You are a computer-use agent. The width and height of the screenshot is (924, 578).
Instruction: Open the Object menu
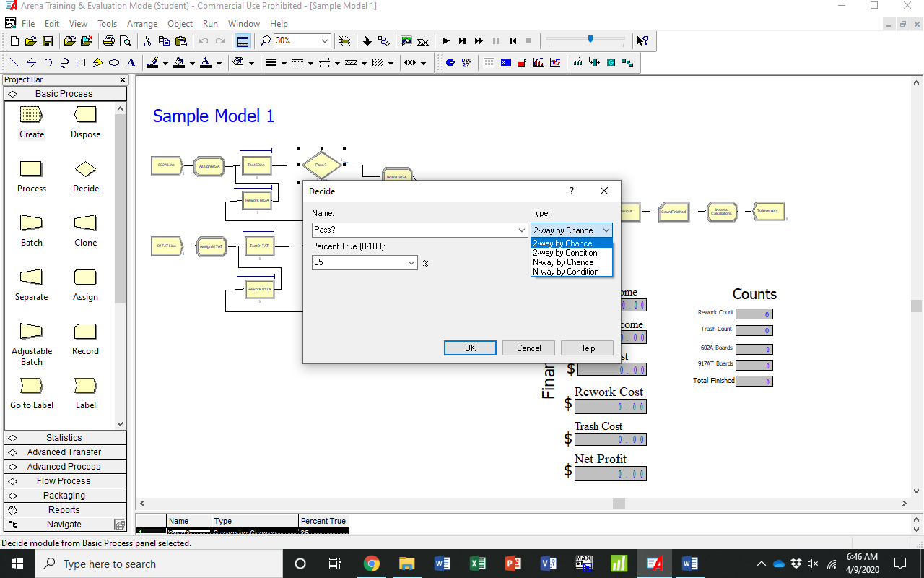(180, 24)
